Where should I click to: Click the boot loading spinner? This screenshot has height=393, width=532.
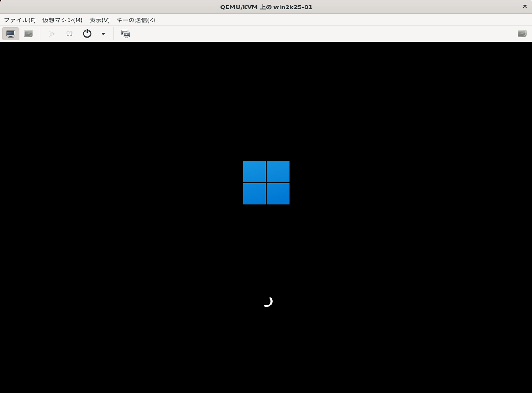pos(268,301)
